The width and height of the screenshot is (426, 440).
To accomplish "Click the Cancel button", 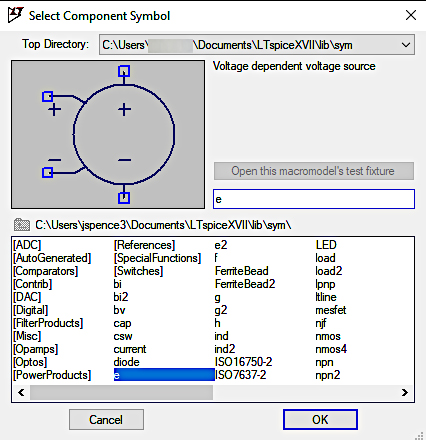I will pyautogui.click(x=106, y=420).
